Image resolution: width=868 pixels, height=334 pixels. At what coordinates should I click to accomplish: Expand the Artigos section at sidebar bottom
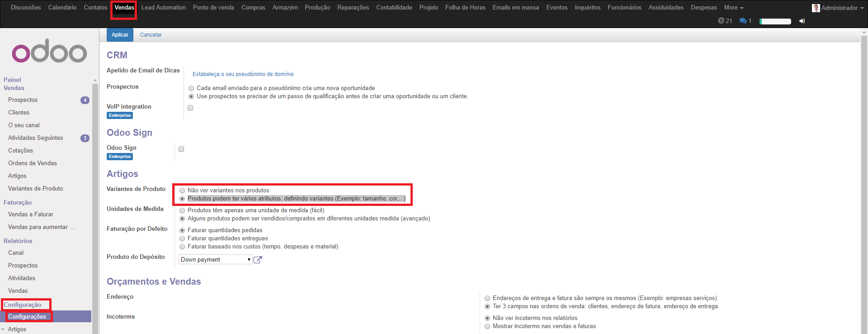[17, 329]
